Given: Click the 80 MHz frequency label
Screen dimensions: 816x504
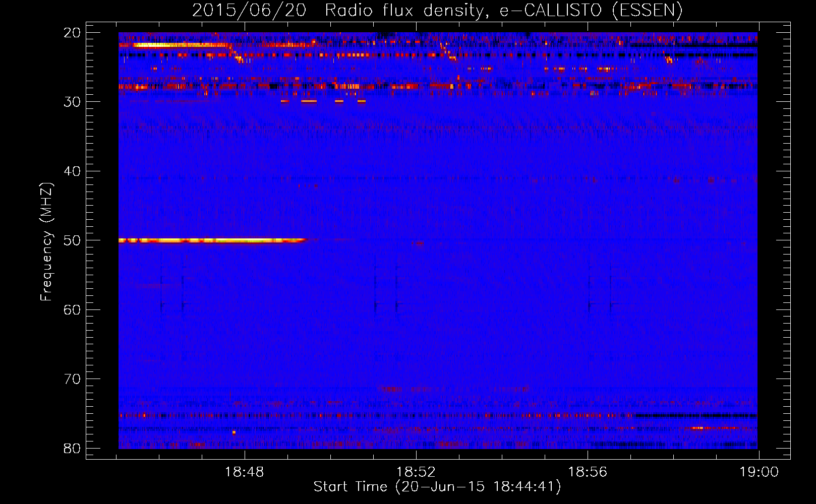Looking at the screenshot, I should pos(73,449).
